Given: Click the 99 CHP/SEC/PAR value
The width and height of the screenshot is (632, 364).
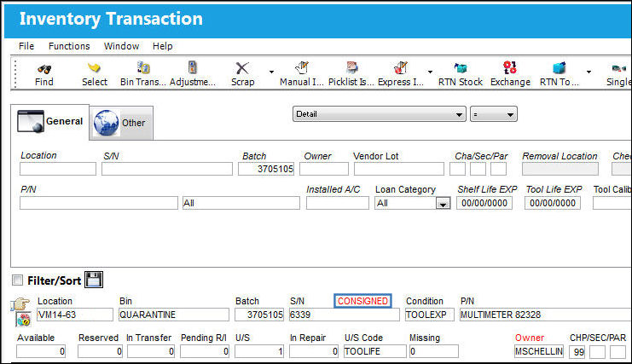Looking at the screenshot, I should pyautogui.click(x=577, y=352).
